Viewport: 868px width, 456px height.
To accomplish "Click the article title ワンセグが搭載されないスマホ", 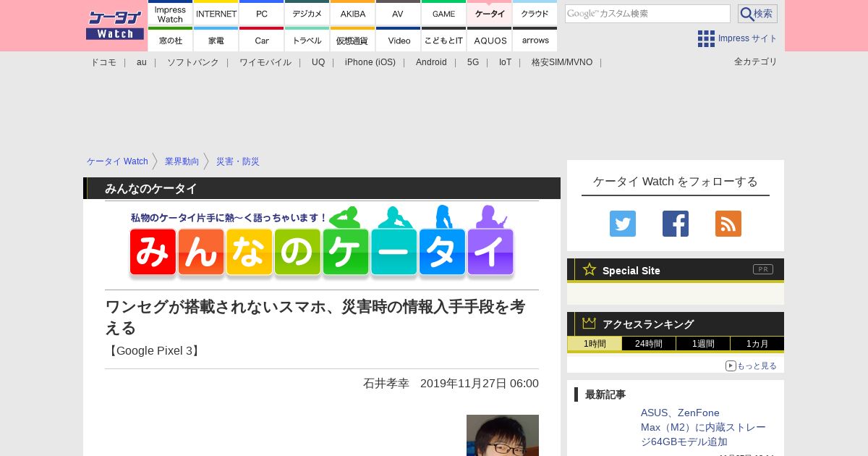I will click(x=315, y=317).
